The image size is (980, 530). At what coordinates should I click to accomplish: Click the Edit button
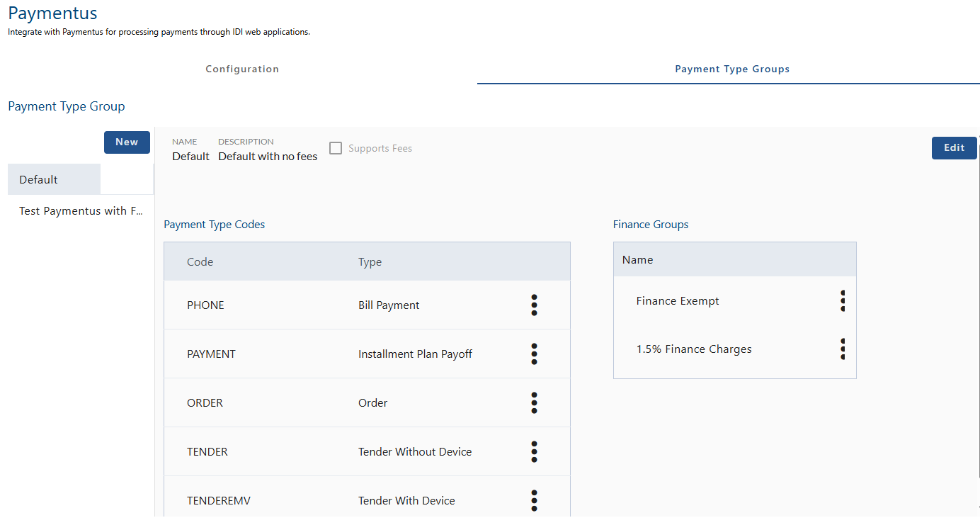(954, 147)
